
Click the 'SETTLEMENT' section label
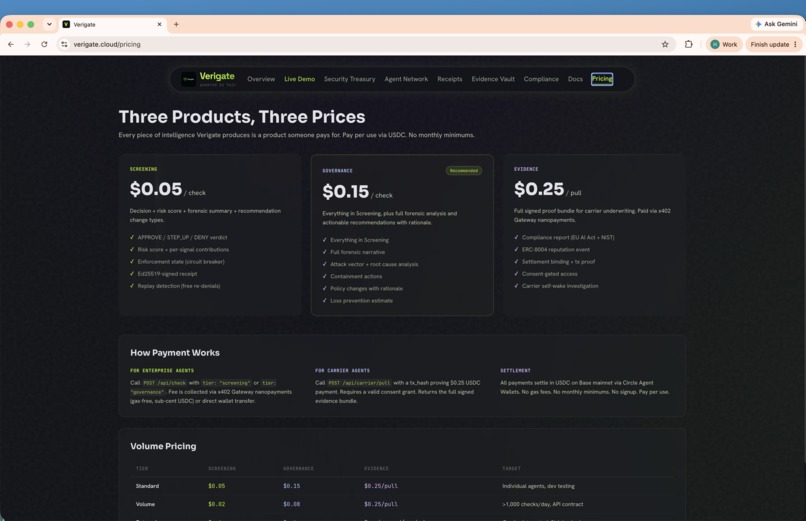pos(515,370)
